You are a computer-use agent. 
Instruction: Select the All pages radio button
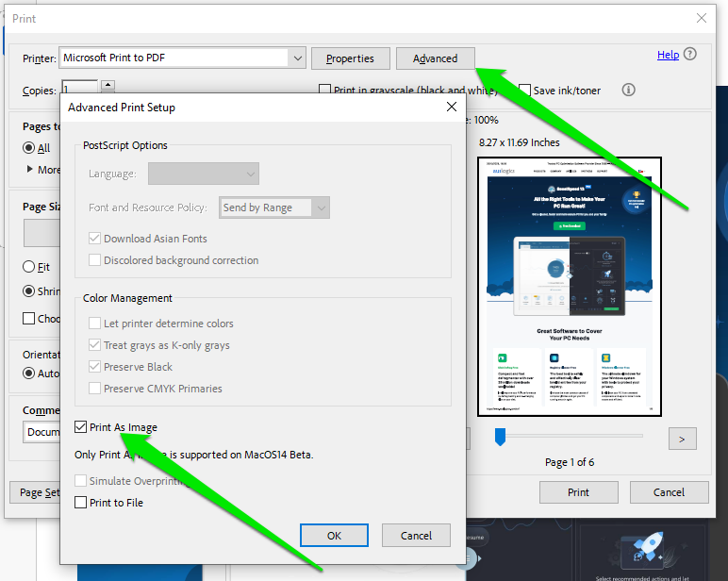[x=29, y=148]
